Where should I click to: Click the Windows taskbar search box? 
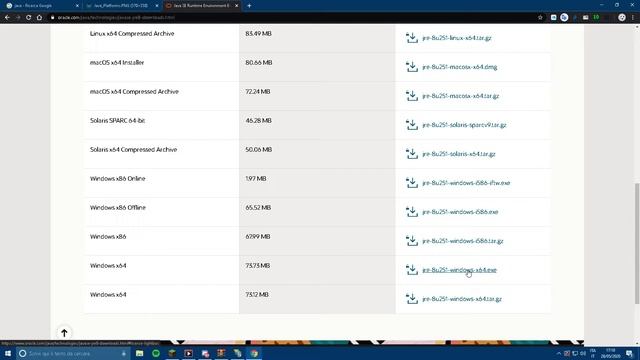click(x=73, y=353)
